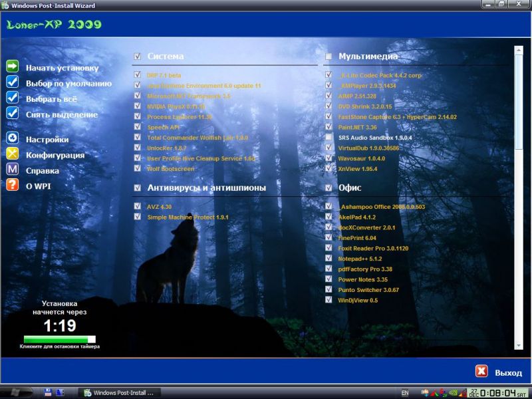Click the yellow tools icon for Конфигурация
The height and width of the screenshot is (399, 532).
[12, 154]
